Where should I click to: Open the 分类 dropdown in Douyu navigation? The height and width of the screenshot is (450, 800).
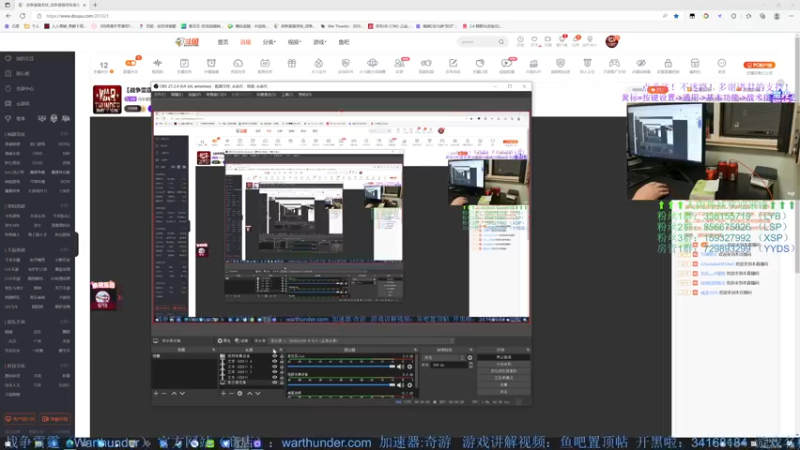tap(269, 42)
